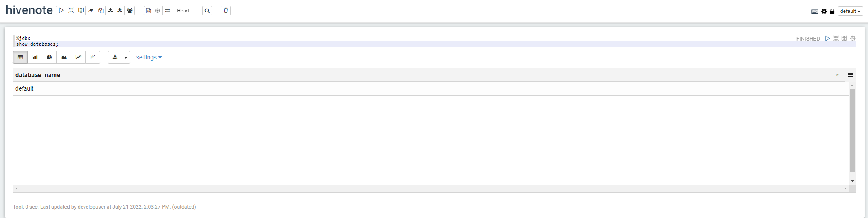Open interpreter binding gear icon
This screenshot has width=868, height=218.
[x=824, y=12]
